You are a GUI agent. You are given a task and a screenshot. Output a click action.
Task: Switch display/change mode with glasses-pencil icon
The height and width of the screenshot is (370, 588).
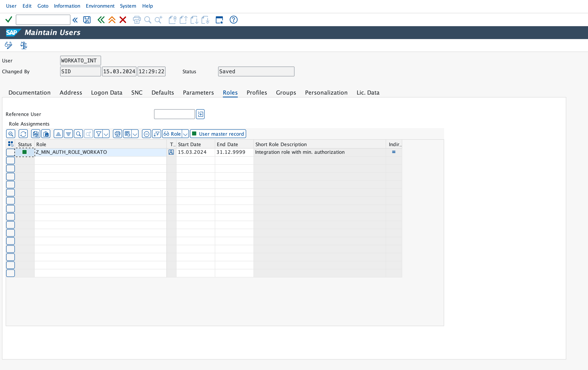click(x=8, y=45)
